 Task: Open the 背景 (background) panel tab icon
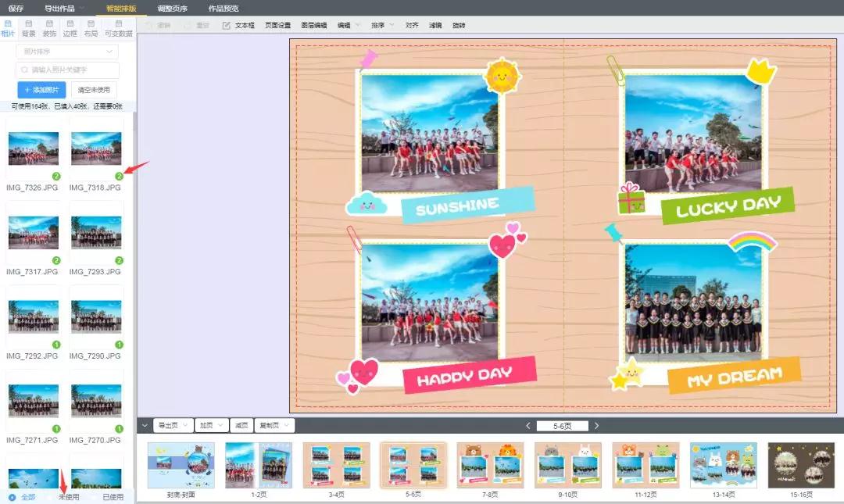(29, 23)
